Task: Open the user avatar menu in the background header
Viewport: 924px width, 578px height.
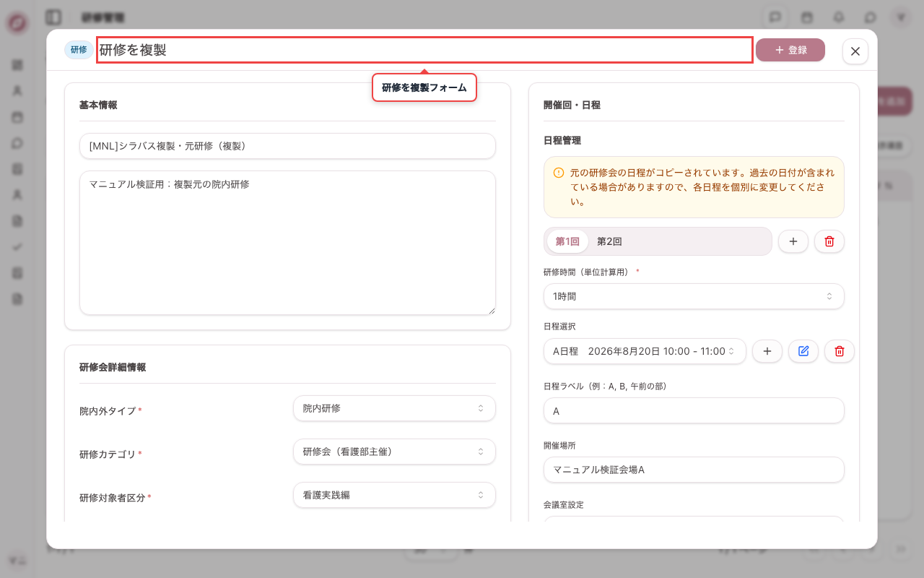Action: pos(900,17)
